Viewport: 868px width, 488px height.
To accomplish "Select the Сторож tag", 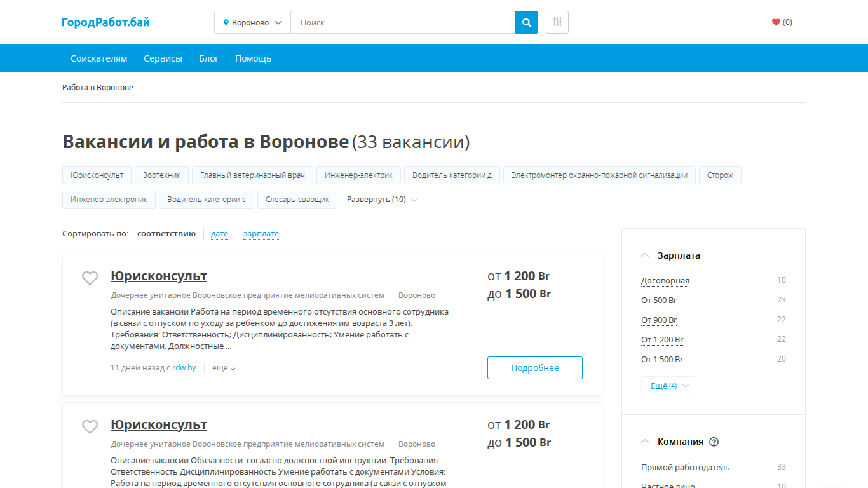I will tap(720, 175).
